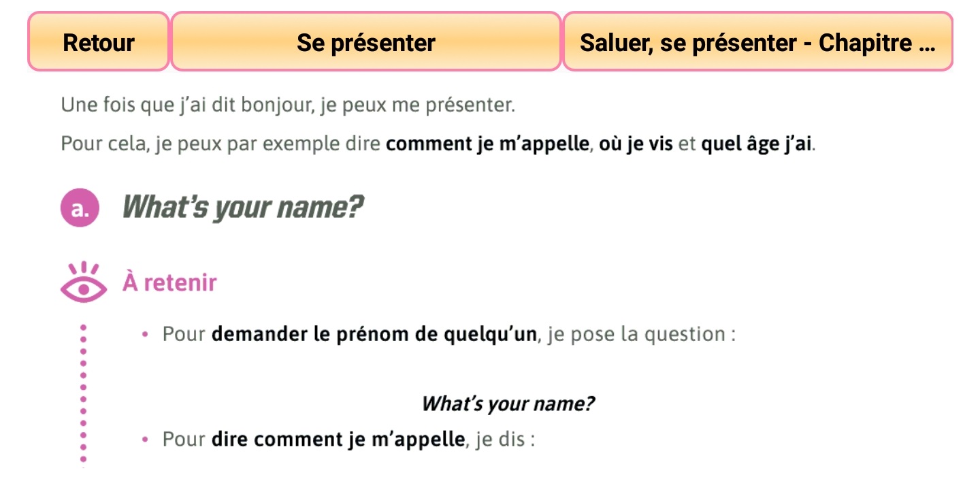Screen dimensions: 980x490
Task: Click the pink eye icon
Action: (x=83, y=282)
